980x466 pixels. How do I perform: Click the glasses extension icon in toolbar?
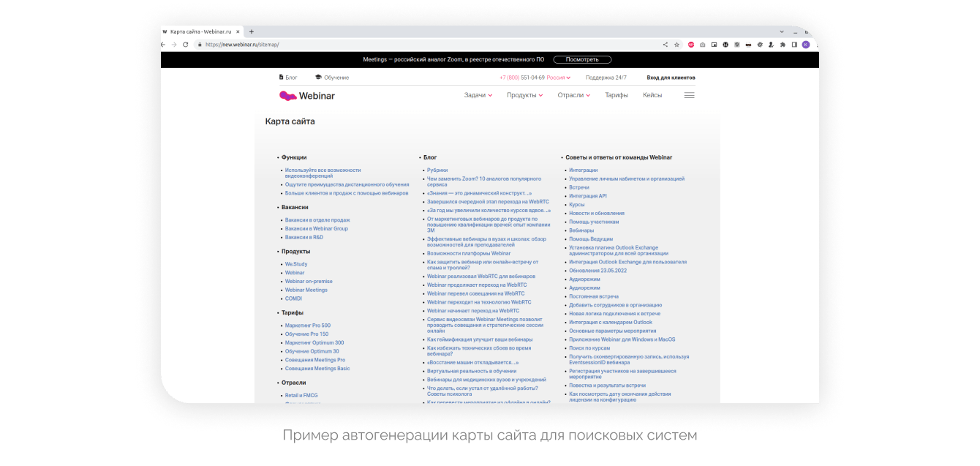[748, 45]
